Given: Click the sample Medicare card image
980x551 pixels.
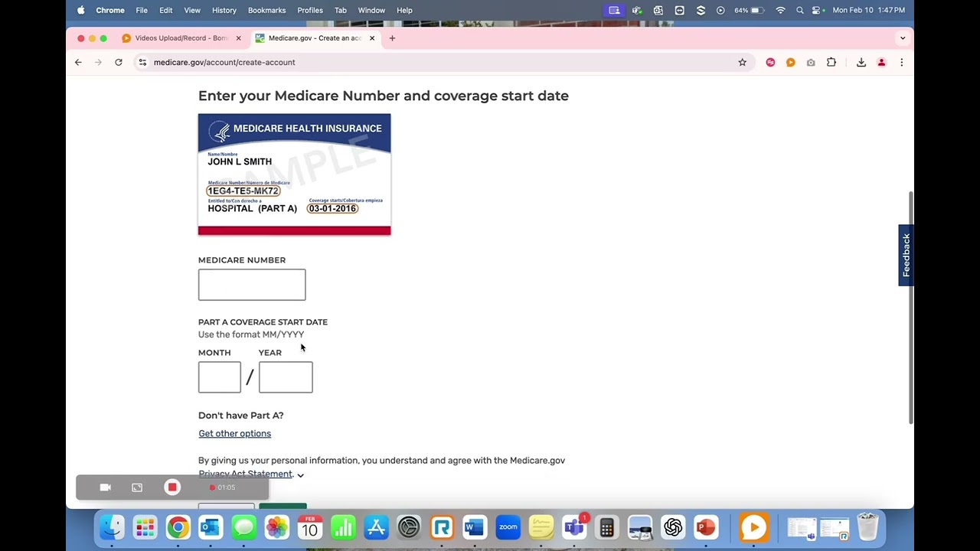Looking at the screenshot, I should 295,174.
